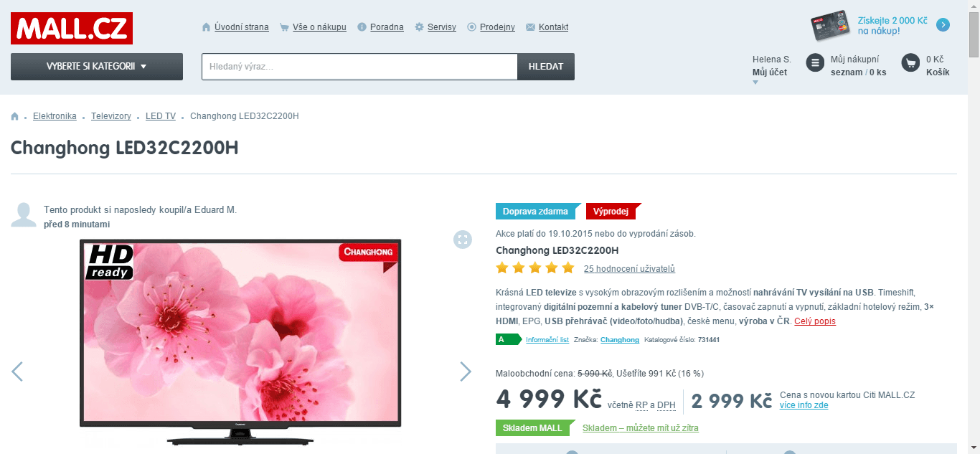The width and height of the screenshot is (980, 454).
Task: Click the five star rating
Action: coord(535,268)
